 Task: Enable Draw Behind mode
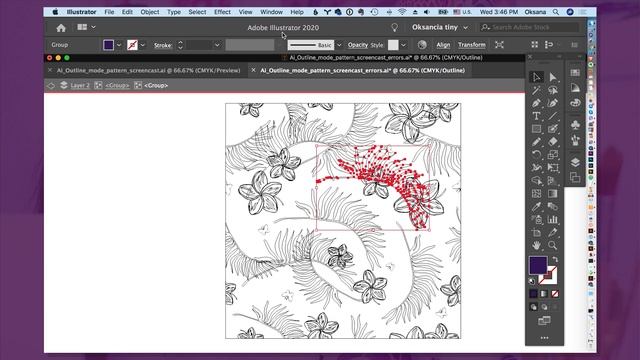point(544,307)
